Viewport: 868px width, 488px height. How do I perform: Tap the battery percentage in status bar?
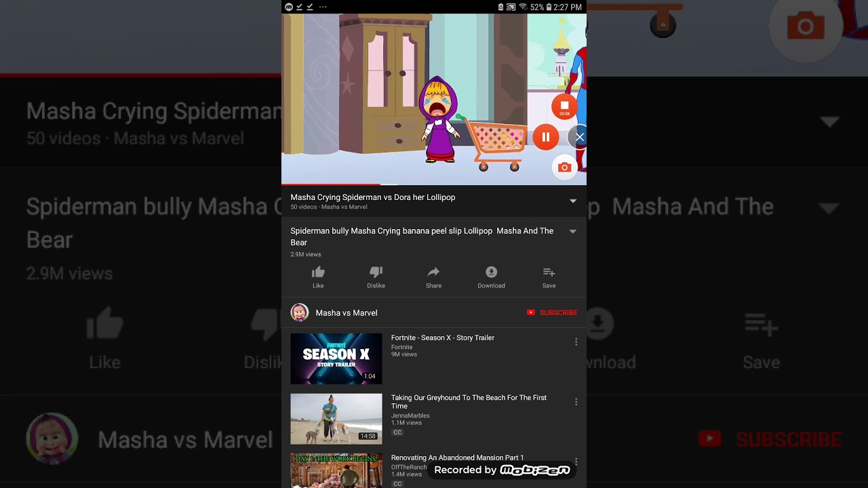click(x=537, y=7)
